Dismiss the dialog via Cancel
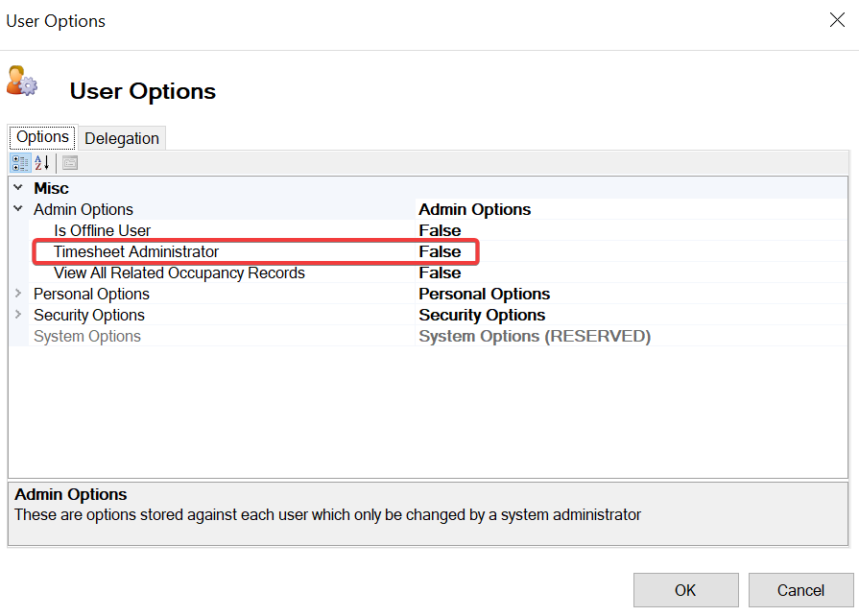Viewport: 859px width, 616px height. pyautogui.click(x=800, y=589)
